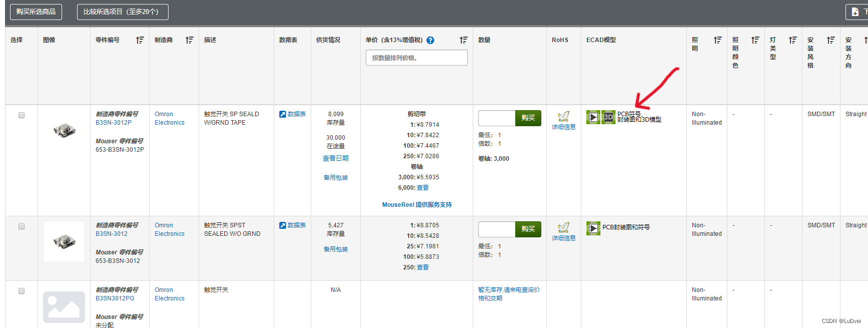Screen dimensions: 868x328
Task: Click 购买 button for B3SN-3012P
Action: (x=528, y=118)
